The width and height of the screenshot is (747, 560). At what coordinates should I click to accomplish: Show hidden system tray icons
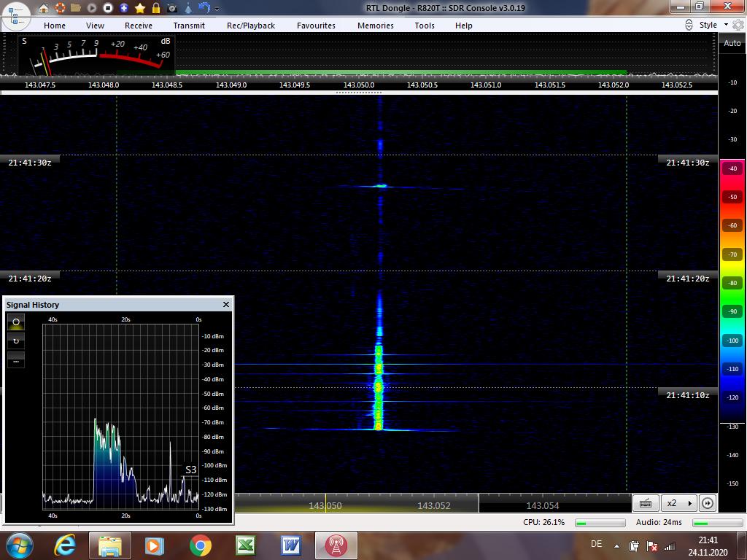point(617,546)
